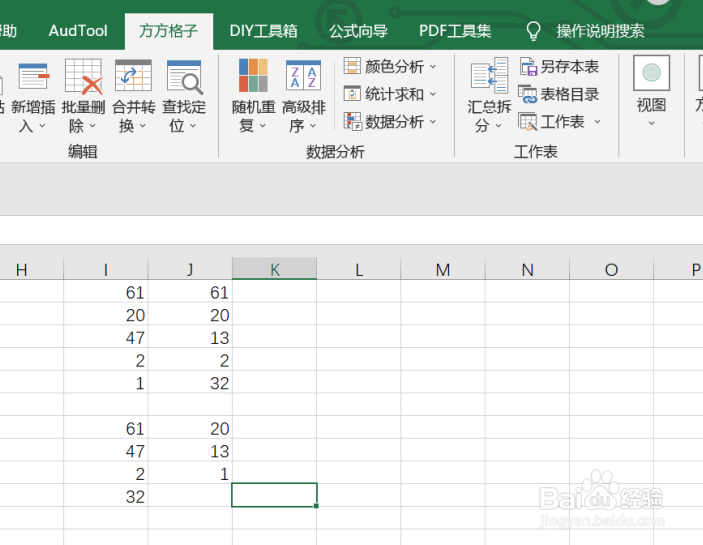Click the 另存本表 button label
The width and height of the screenshot is (703, 545).
569,66
